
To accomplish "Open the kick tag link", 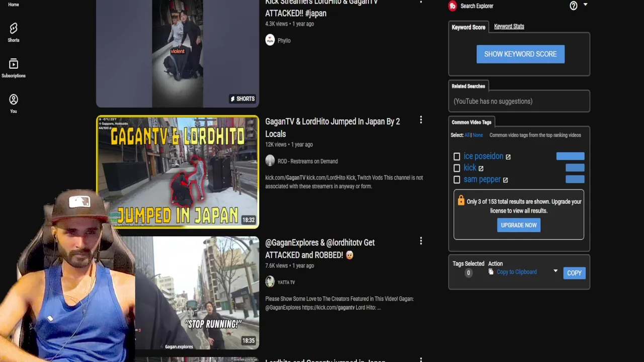I will [x=470, y=168].
